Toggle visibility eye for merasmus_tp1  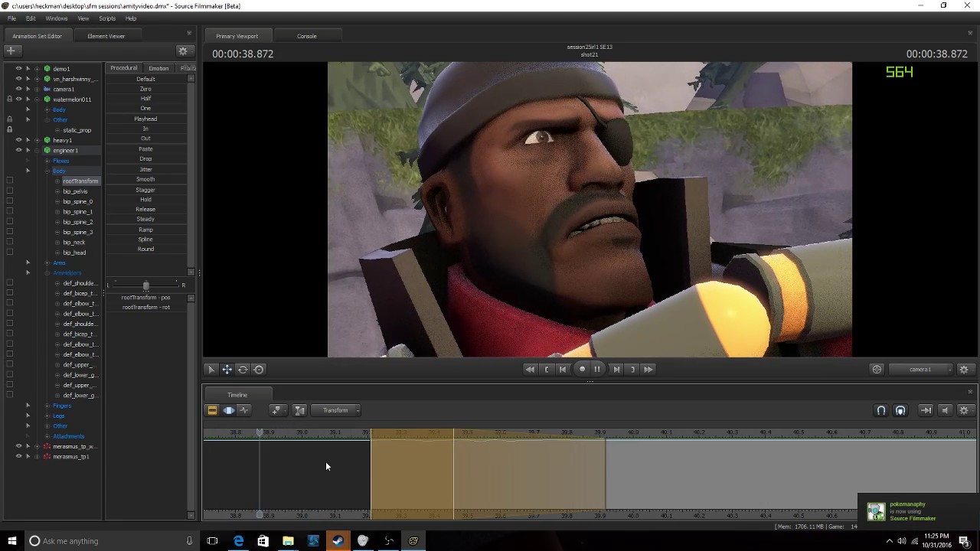coord(19,456)
